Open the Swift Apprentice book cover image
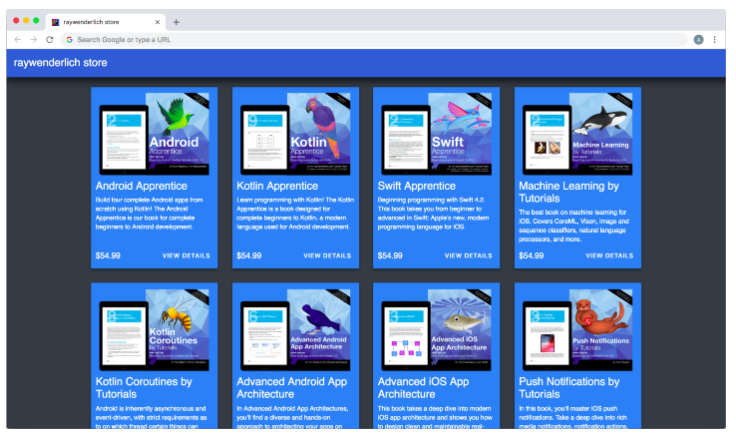 [437, 134]
